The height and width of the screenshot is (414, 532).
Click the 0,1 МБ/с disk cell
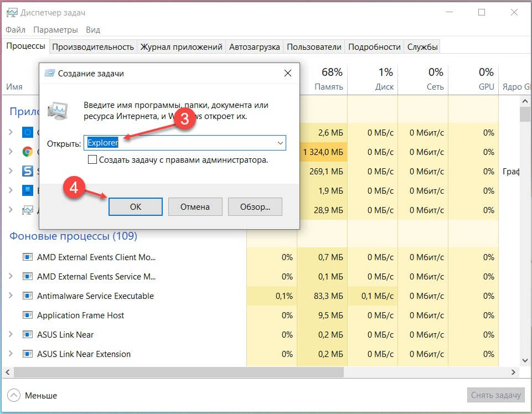(373, 296)
